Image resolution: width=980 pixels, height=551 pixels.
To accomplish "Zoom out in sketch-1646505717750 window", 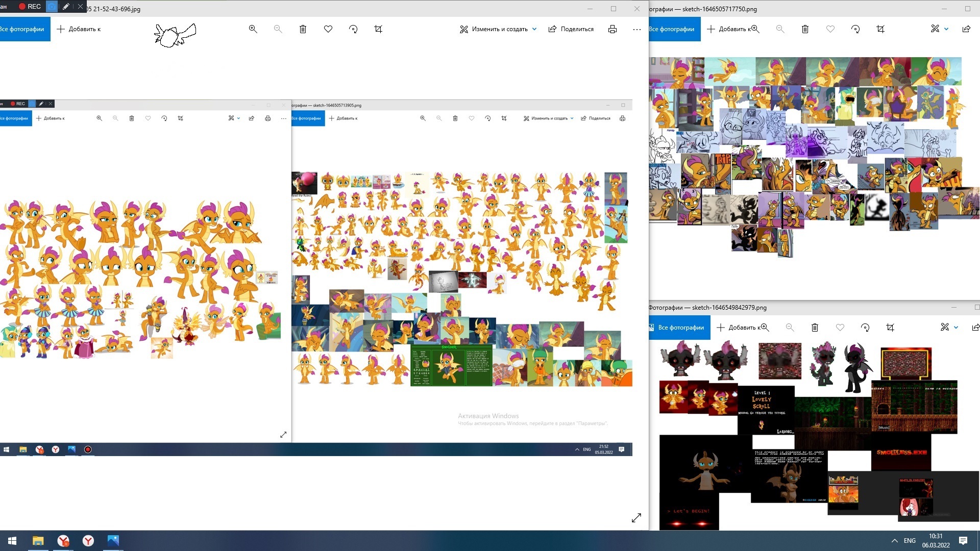I will point(780,29).
